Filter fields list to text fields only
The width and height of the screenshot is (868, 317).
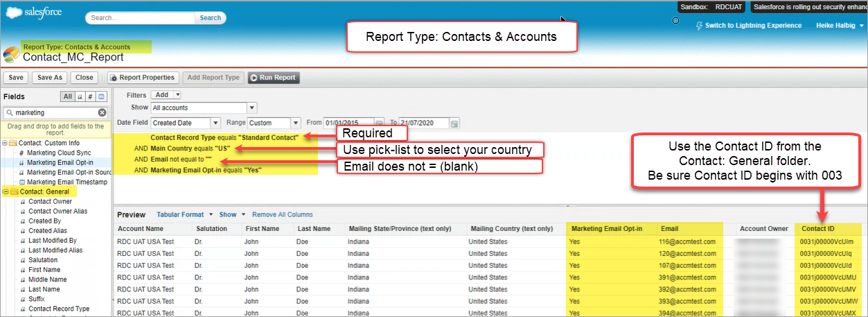(x=80, y=96)
